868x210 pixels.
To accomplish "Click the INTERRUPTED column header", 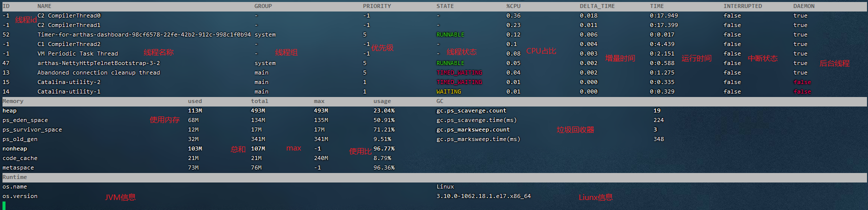I will (742, 6).
